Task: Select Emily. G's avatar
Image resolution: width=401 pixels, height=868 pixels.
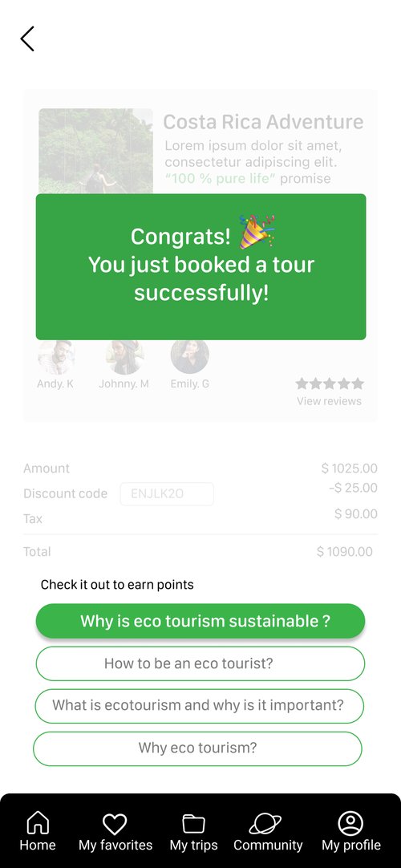Action: [x=190, y=357]
